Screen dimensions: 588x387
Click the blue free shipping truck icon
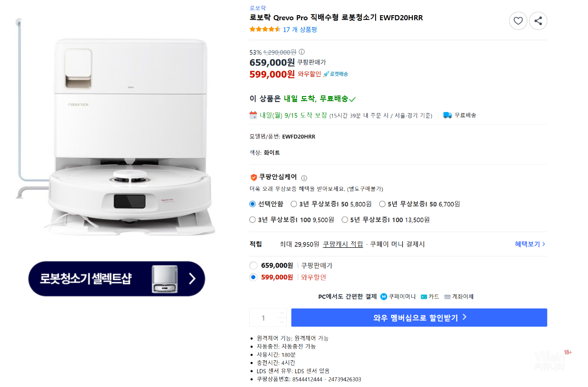(447, 115)
